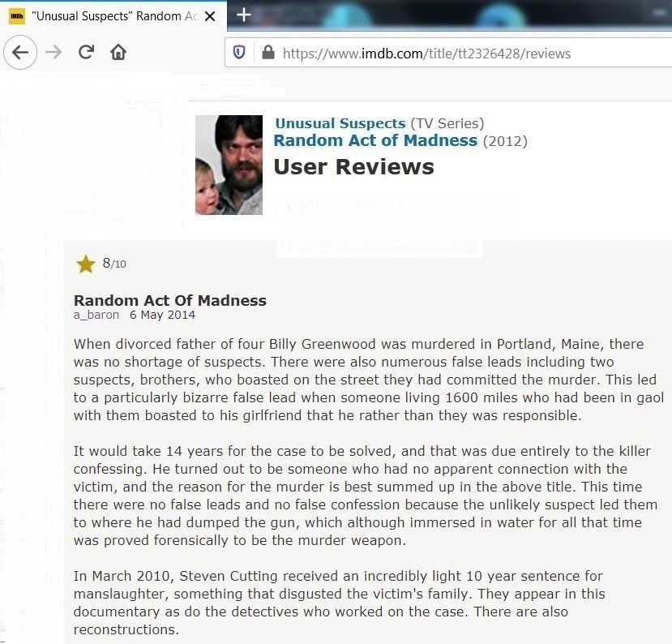Click the "8/10" rating score

[x=114, y=263]
